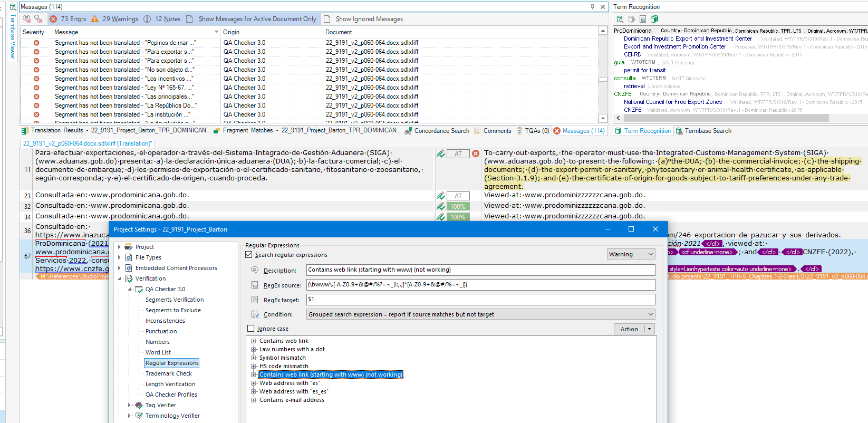This screenshot has width=868, height=423.
Task: Click the RegEx source input field
Action: (x=481, y=285)
